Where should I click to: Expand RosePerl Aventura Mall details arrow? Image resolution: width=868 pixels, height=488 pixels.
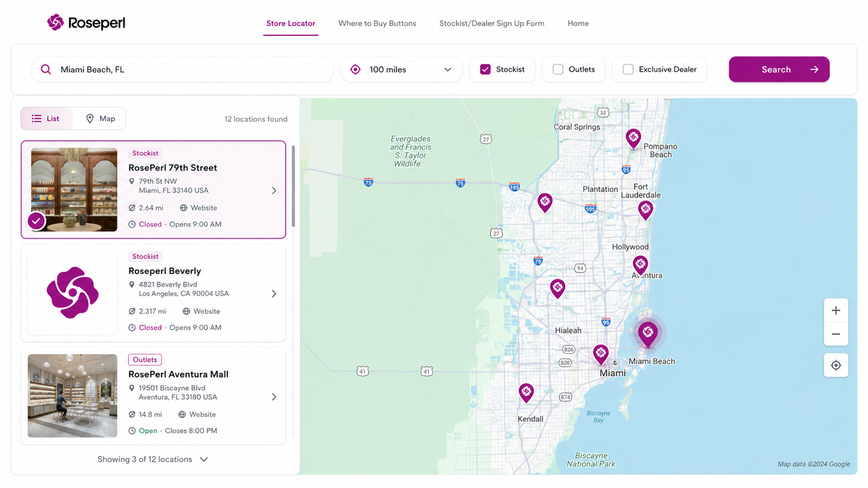click(x=274, y=397)
